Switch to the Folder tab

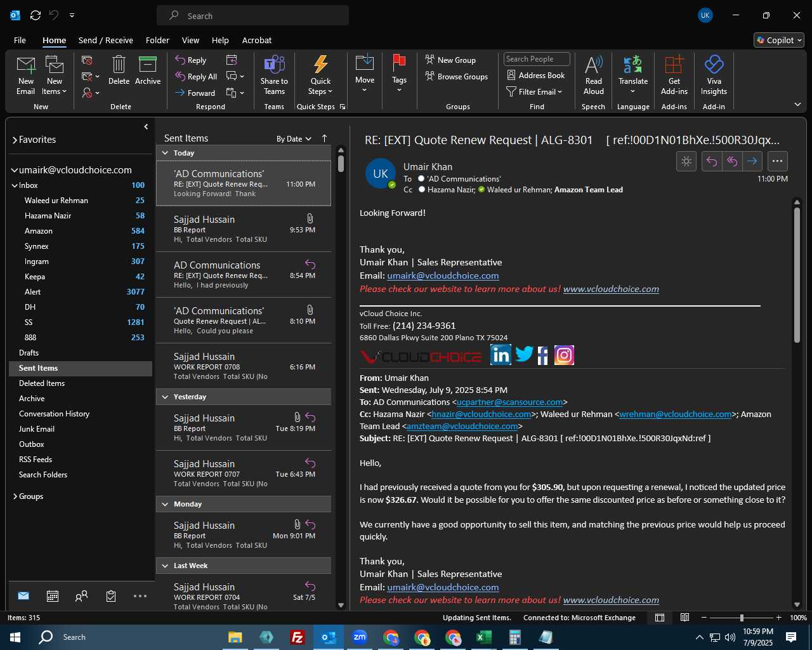coord(157,40)
